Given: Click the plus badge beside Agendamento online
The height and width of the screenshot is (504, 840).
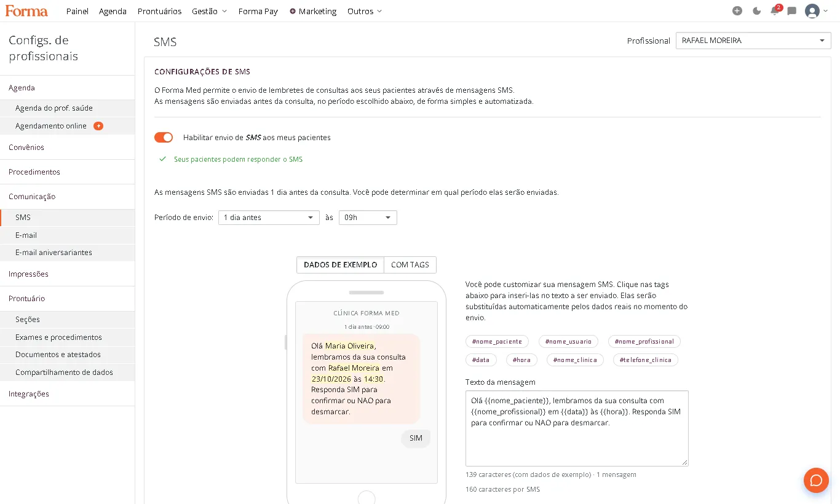Looking at the screenshot, I should pyautogui.click(x=98, y=126).
